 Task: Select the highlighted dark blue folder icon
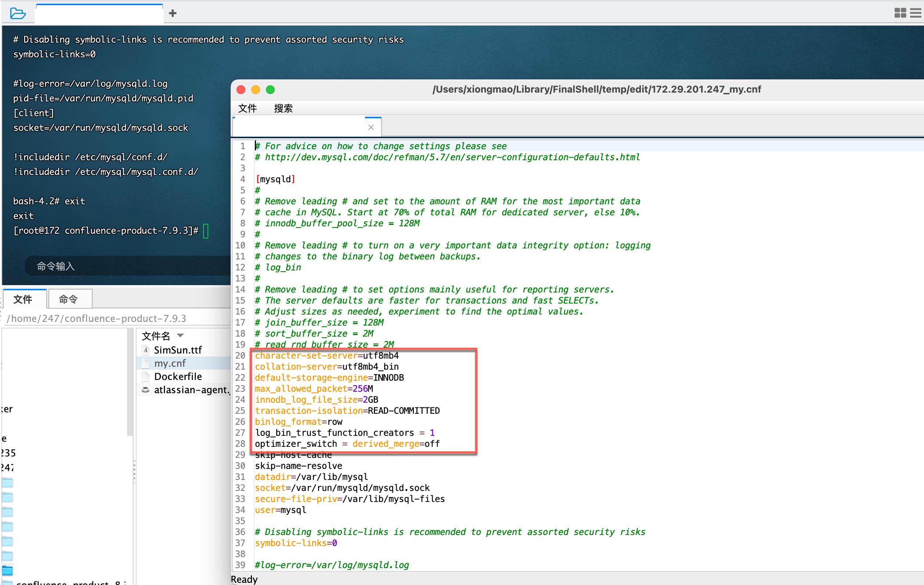pos(7,570)
